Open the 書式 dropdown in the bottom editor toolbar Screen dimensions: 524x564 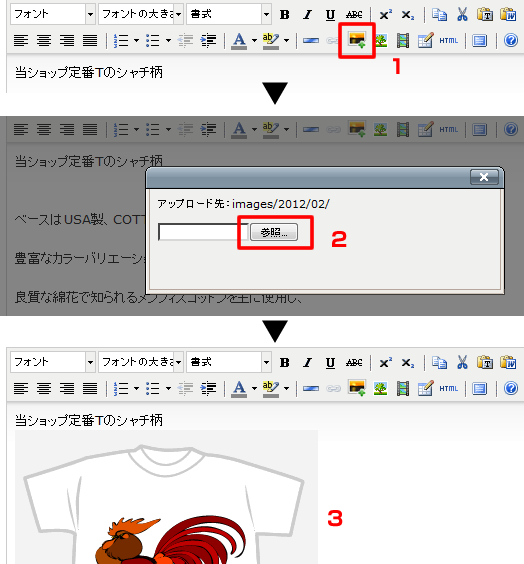pyautogui.click(x=229, y=362)
